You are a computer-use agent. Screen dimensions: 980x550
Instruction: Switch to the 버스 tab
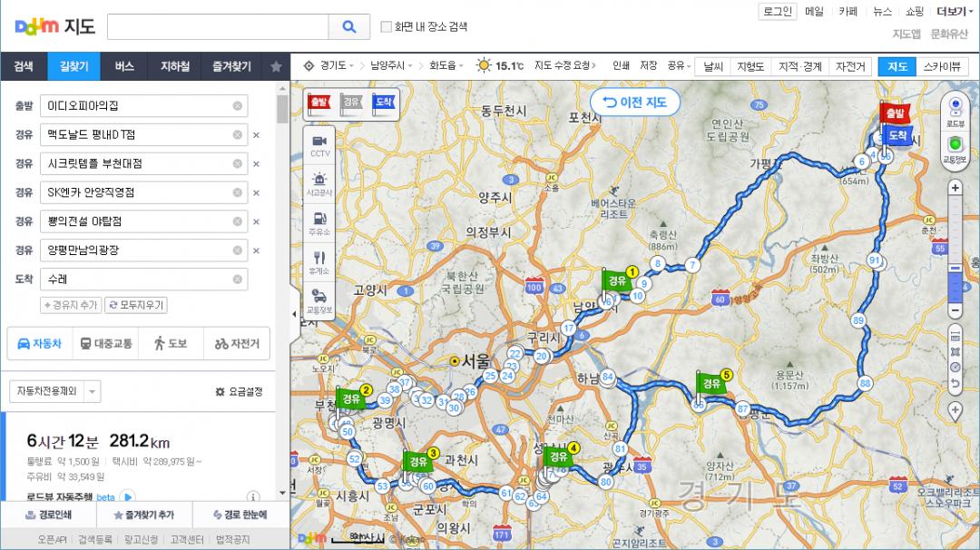[124, 66]
